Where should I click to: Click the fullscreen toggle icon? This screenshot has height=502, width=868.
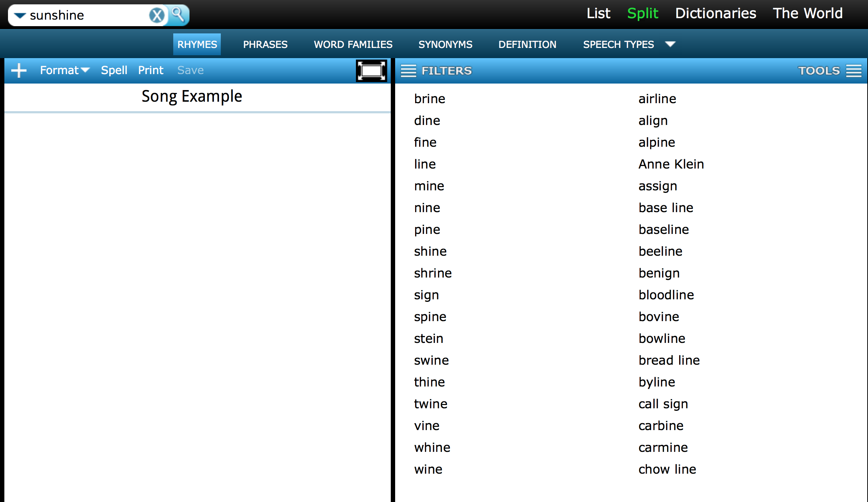click(370, 70)
